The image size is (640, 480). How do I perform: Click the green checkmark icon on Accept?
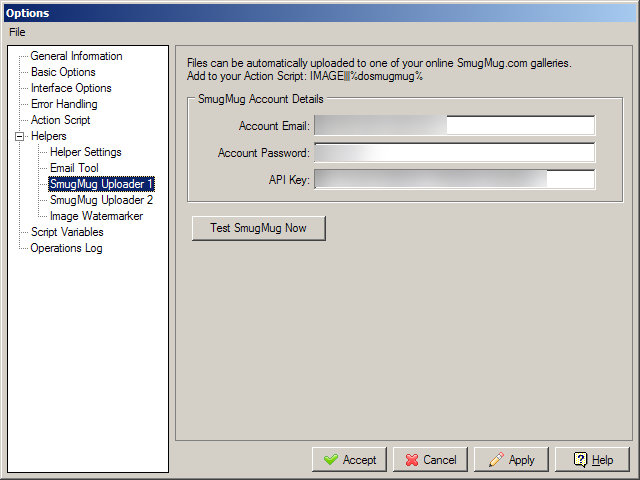coord(331,460)
